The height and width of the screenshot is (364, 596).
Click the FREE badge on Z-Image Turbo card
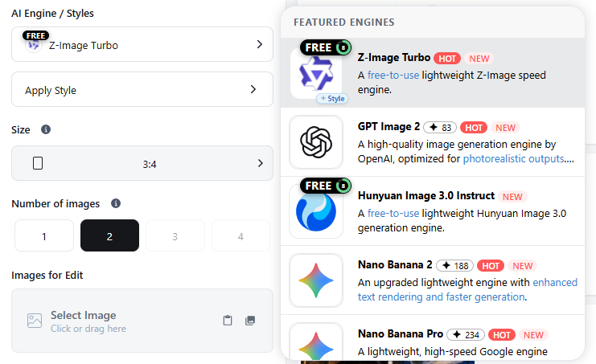pyautogui.click(x=326, y=47)
